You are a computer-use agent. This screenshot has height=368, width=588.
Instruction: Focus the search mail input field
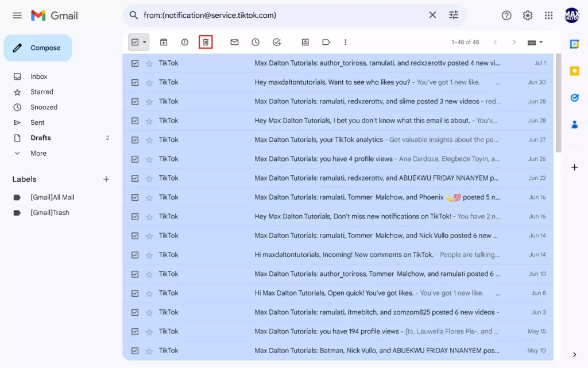coord(284,16)
